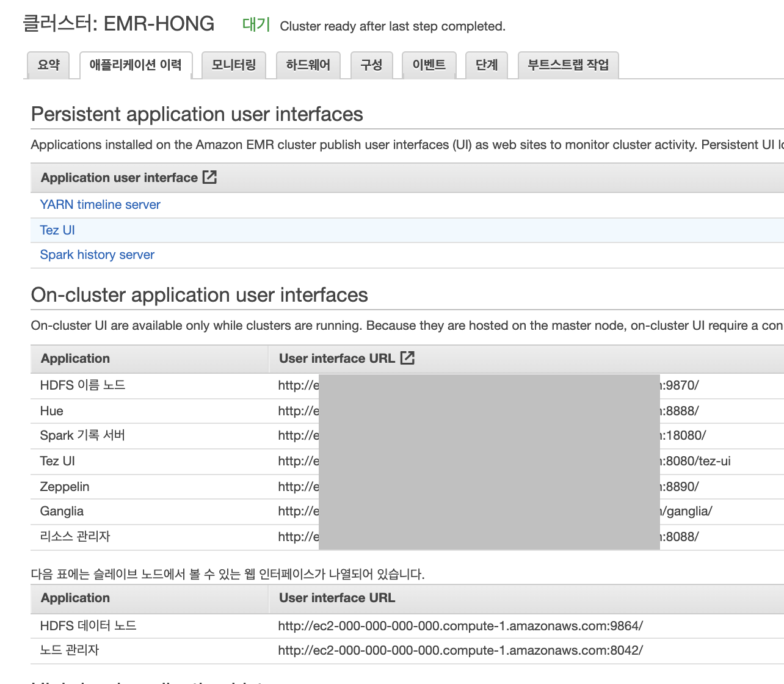Open the Spark history server link
The height and width of the screenshot is (684, 784).
[97, 255]
